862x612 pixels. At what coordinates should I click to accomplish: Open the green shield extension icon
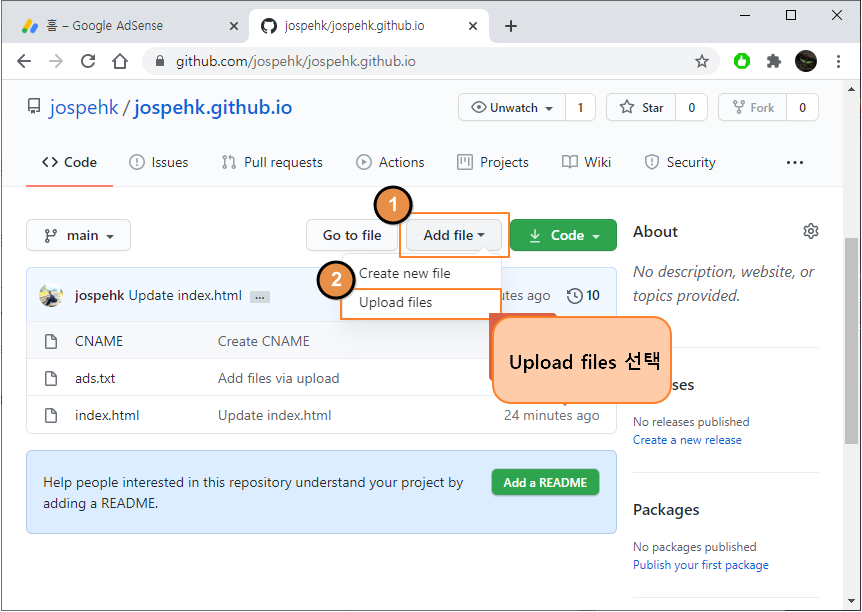(x=742, y=61)
